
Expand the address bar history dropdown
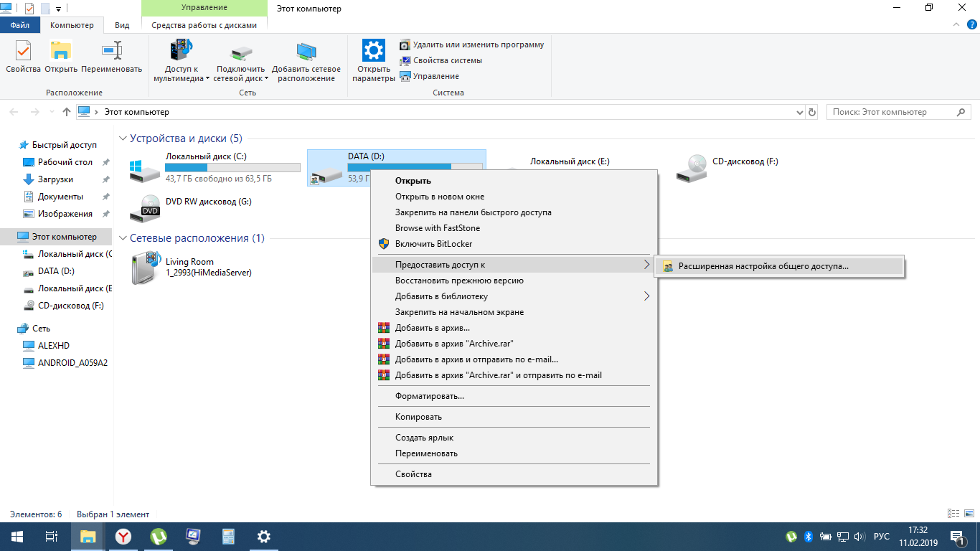(801, 113)
